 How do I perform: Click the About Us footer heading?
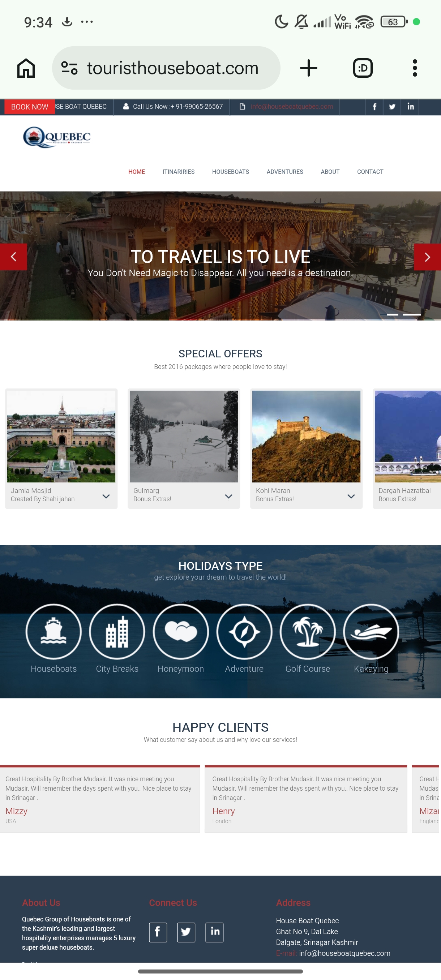point(41,903)
